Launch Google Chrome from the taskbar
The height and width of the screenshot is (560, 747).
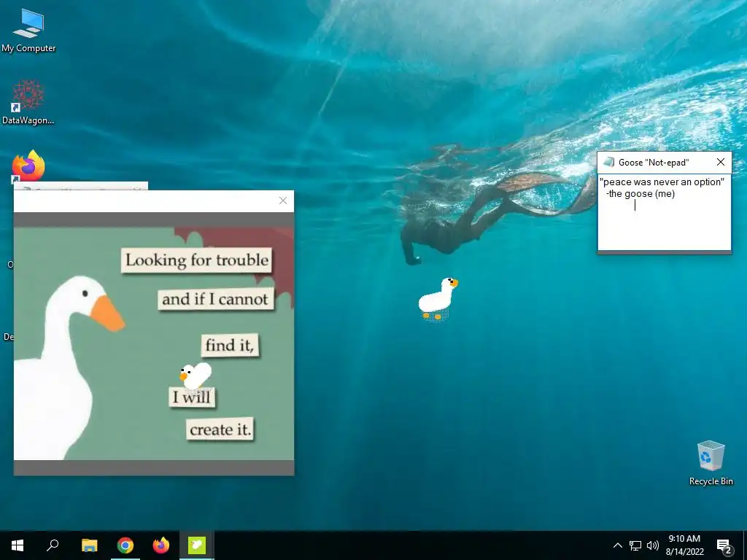125,545
